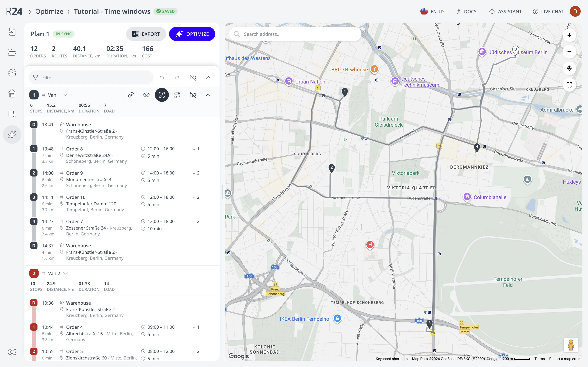Zoom in the map with plus button
Screen dimensions: 588x367
[x=569, y=35]
